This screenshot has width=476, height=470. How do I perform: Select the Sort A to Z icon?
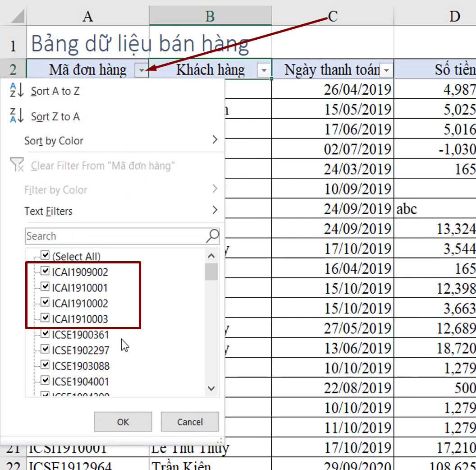tap(15, 91)
